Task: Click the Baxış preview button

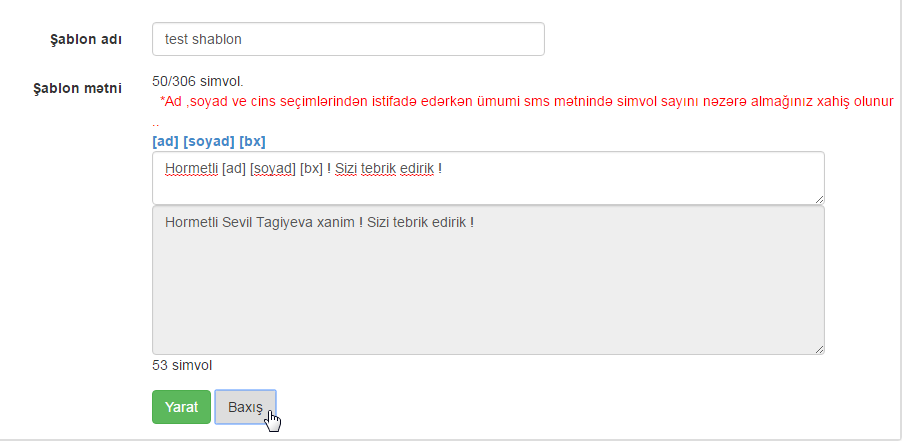Action: [x=246, y=407]
